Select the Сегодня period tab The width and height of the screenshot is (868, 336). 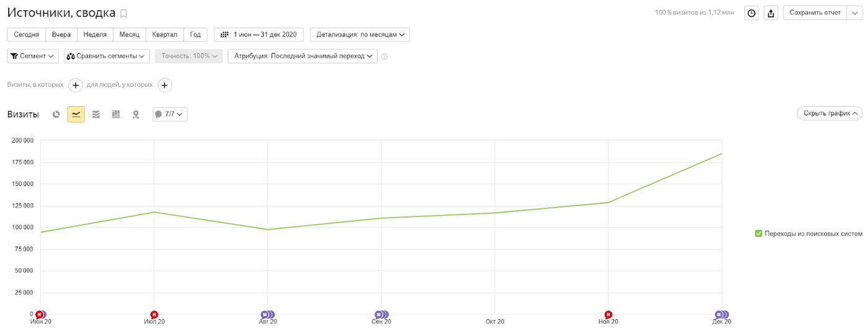(27, 35)
